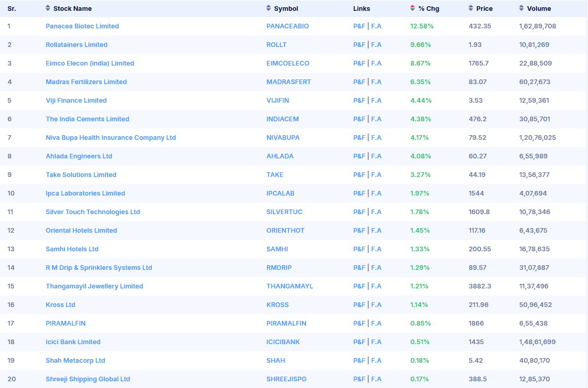This screenshot has height=388, width=588.
Task: Open Take Solutions Limited link
Action: pos(81,175)
